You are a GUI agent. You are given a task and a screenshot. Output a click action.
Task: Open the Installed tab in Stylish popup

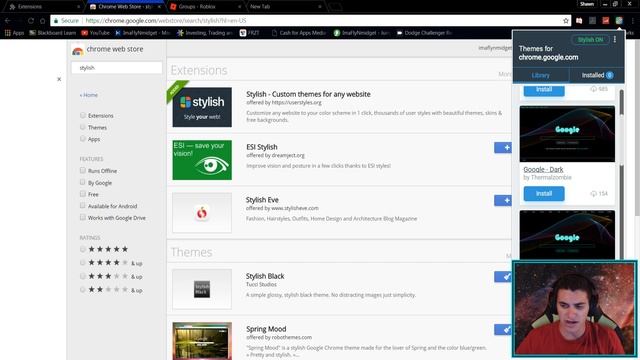point(597,75)
